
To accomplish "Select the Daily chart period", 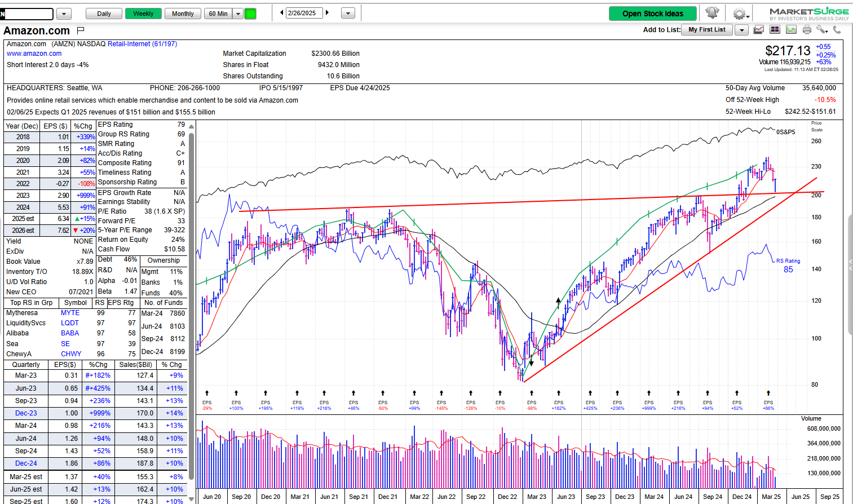I will 104,14.
